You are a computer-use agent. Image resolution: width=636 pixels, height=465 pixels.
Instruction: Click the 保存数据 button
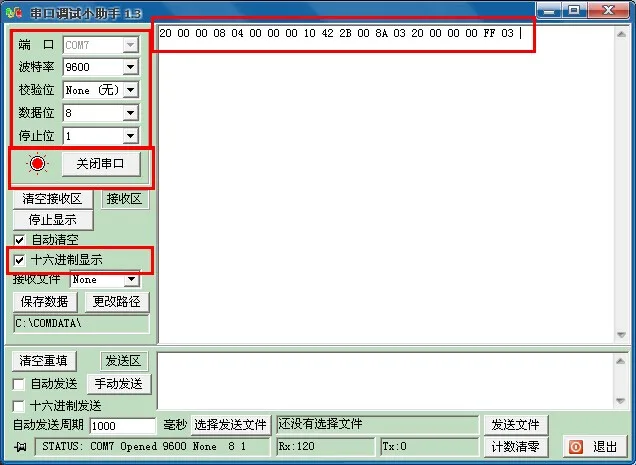pyautogui.click(x=45, y=302)
